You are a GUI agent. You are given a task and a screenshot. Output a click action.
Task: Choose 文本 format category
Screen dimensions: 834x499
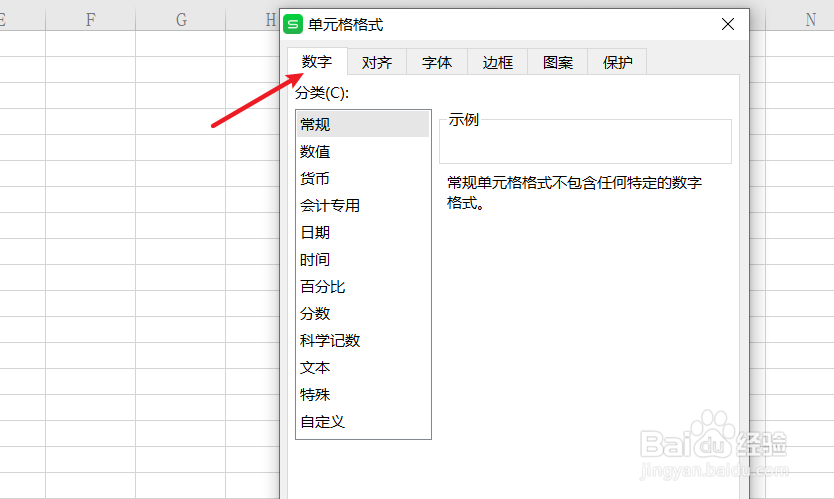pos(363,368)
